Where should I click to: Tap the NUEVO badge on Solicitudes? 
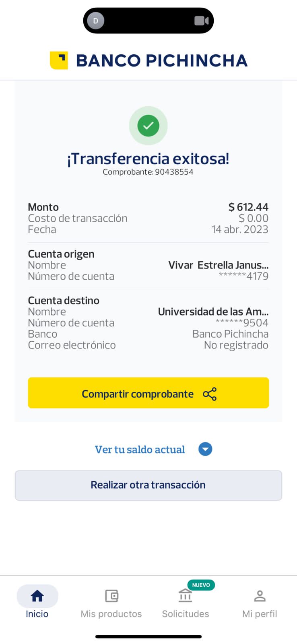click(201, 585)
